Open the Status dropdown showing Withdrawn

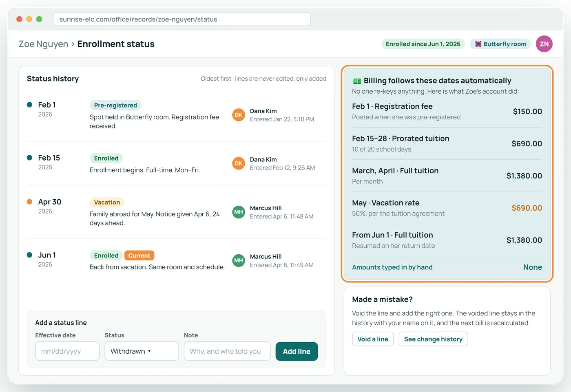coord(142,351)
